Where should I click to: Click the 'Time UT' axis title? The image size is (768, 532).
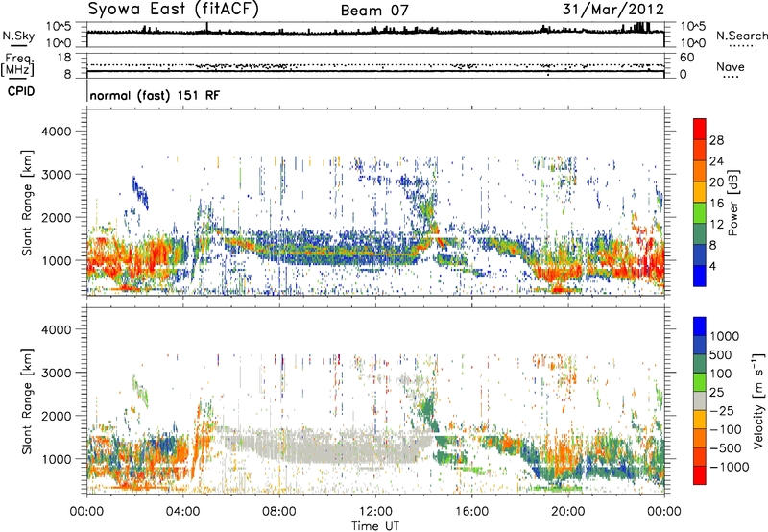(x=375, y=526)
